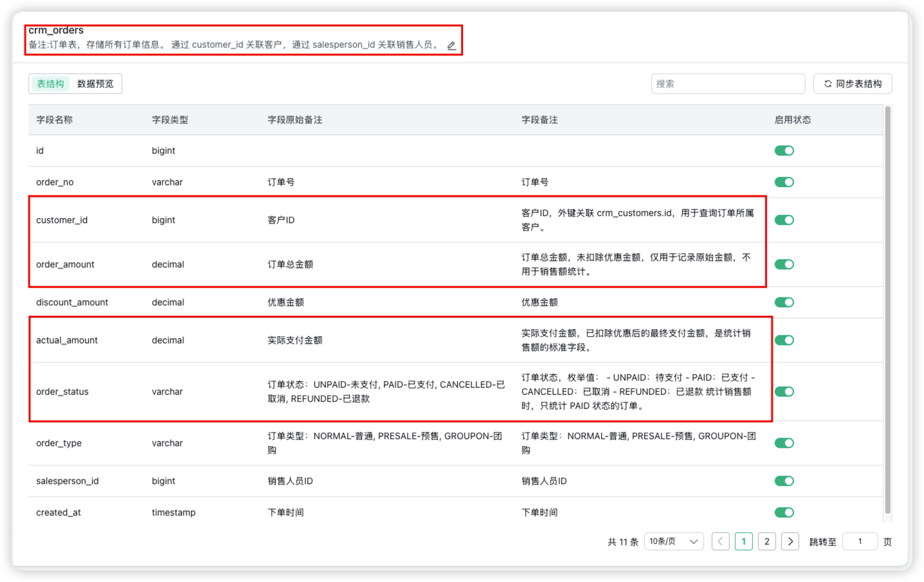Select the 表结构 tab

pos(50,83)
